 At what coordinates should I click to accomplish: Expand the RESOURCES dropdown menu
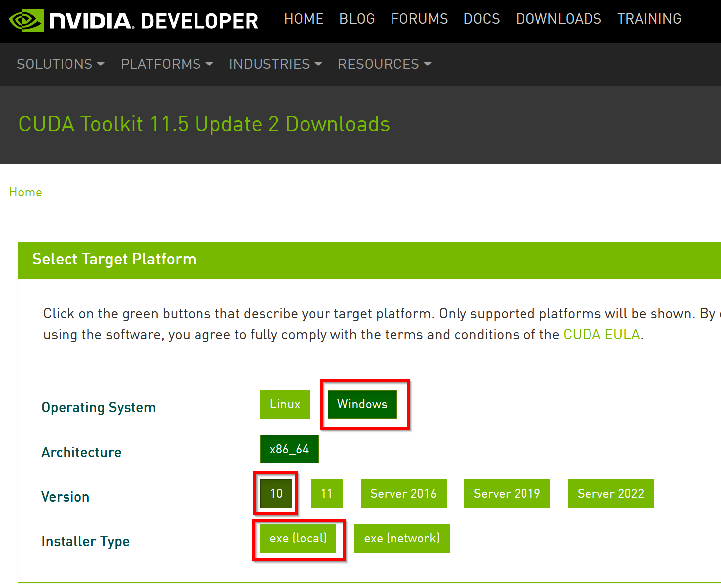click(385, 64)
